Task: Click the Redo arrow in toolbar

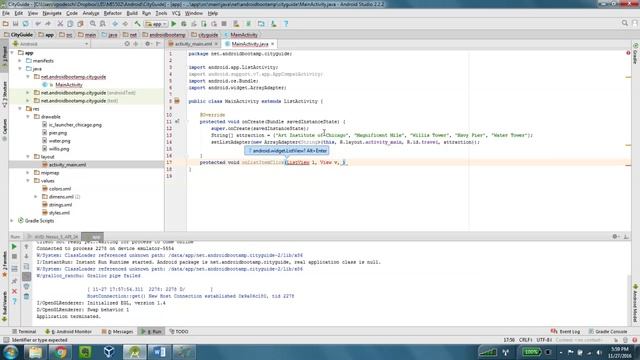Action: pyautogui.click(x=48, y=24)
